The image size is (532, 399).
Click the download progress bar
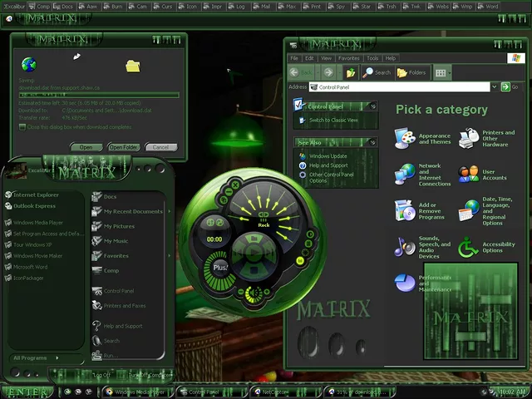tap(99, 95)
